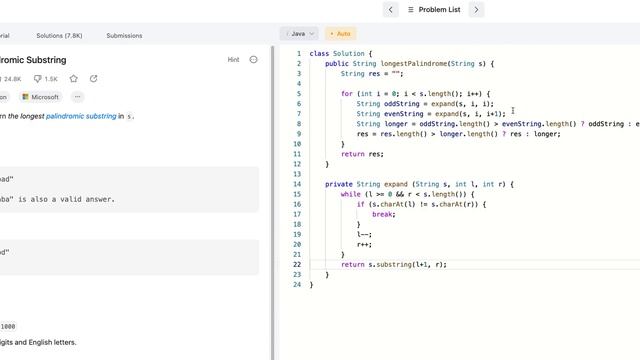Click the panel divider between description and editor
Screen dimensions: 640x360
tap(273, 202)
